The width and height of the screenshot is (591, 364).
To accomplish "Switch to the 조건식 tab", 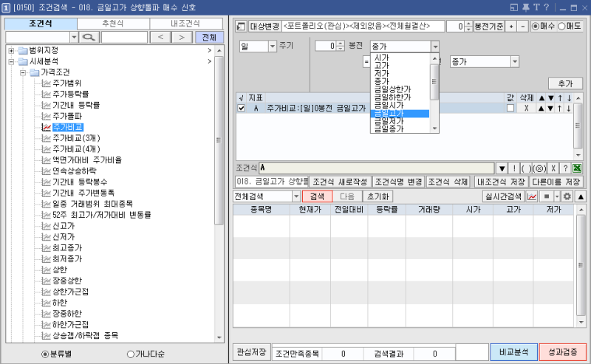I will tap(41, 24).
